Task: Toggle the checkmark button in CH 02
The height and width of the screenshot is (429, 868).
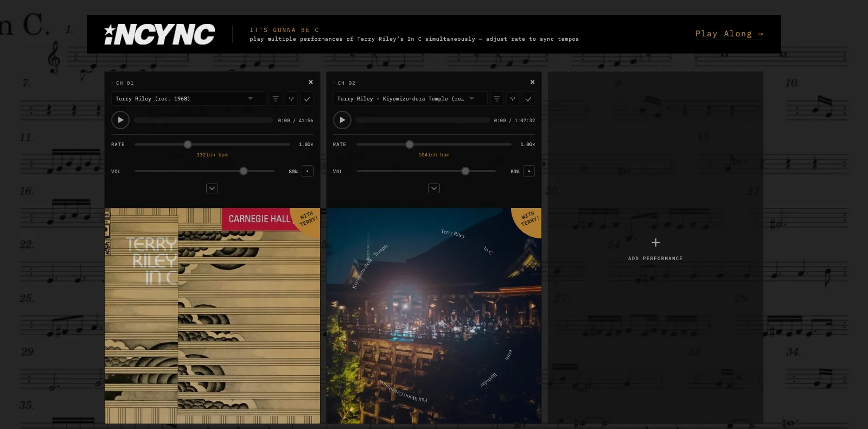Action: [x=528, y=99]
